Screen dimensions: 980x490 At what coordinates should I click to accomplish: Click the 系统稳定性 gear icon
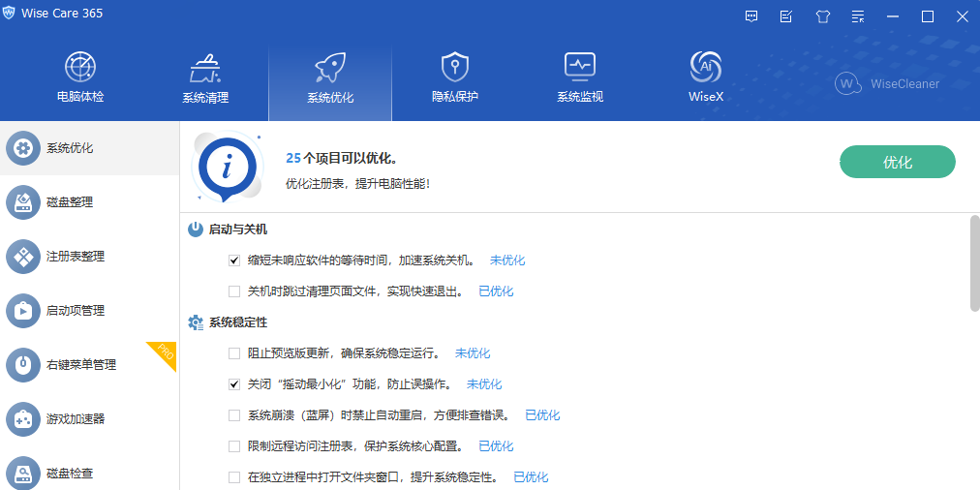[196, 322]
